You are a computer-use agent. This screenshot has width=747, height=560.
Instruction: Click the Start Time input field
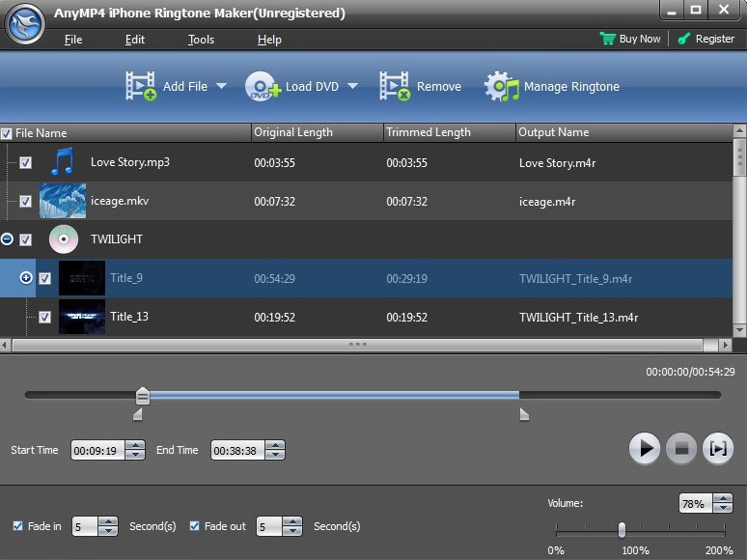click(x=98, y=450)
